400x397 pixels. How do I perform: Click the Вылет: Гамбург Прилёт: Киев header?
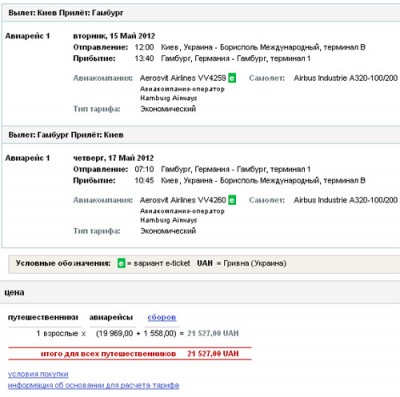pos(66,135)
